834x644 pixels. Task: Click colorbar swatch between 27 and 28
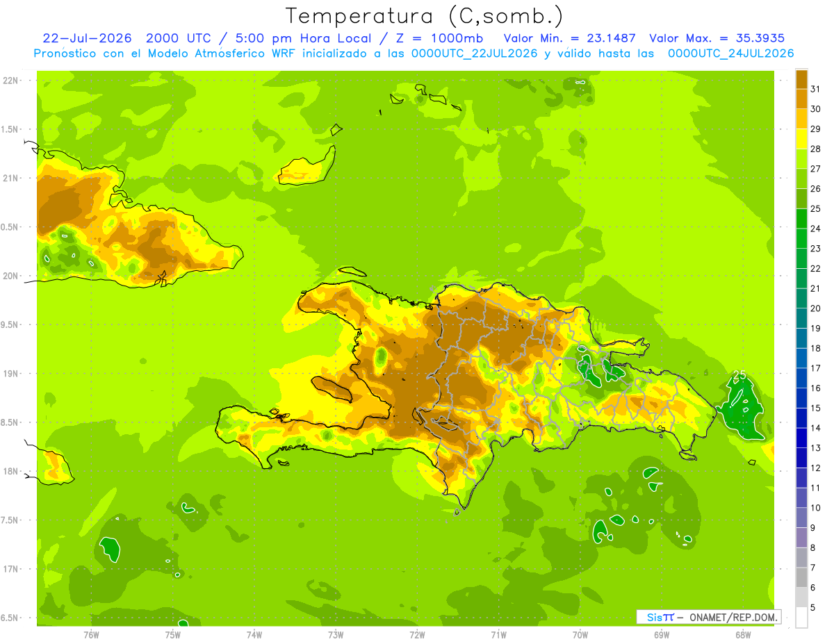pos(801,158)
